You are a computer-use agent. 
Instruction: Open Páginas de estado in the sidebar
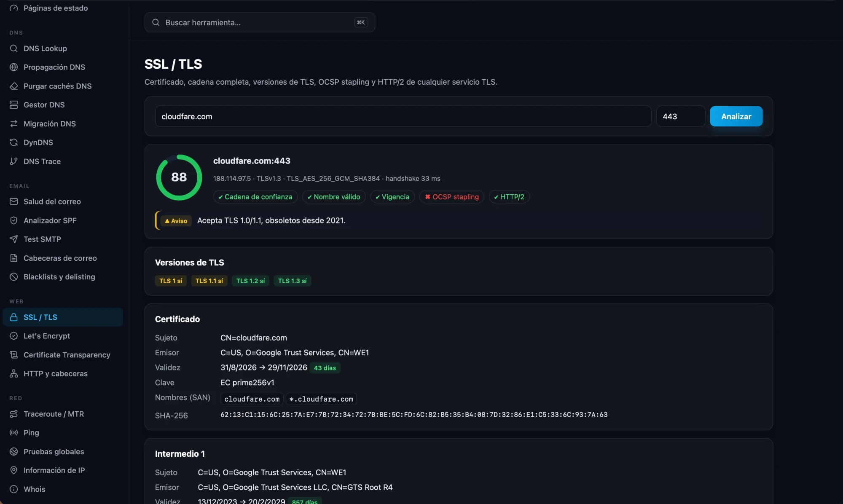63,8
